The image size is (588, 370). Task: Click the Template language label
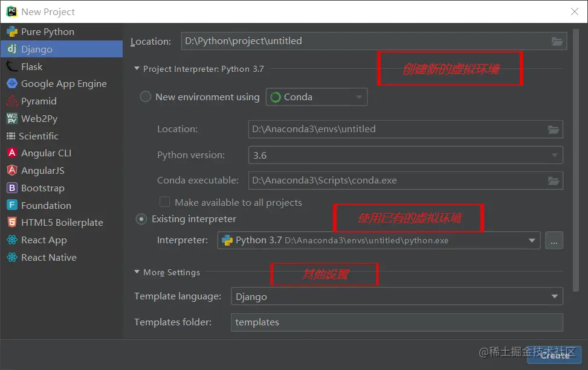click(178, 296)
